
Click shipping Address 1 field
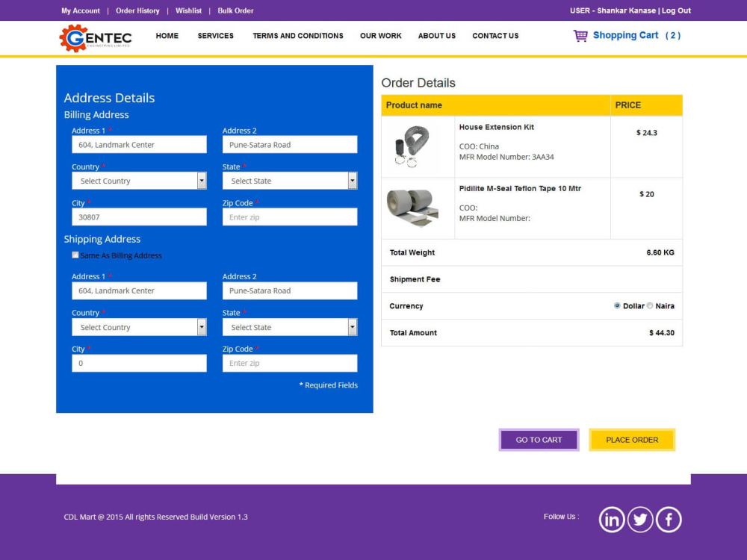139,290
